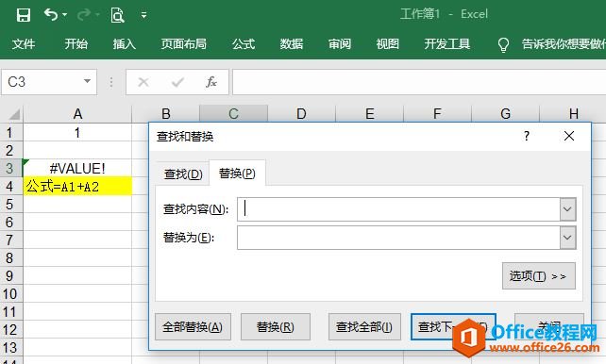Click the 全部替换(A) button

(193, 327)
